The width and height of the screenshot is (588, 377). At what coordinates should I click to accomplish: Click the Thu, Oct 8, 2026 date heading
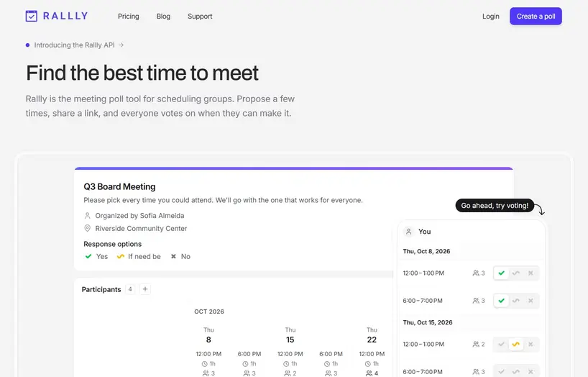pyautogui.click(x=426, y=251)
